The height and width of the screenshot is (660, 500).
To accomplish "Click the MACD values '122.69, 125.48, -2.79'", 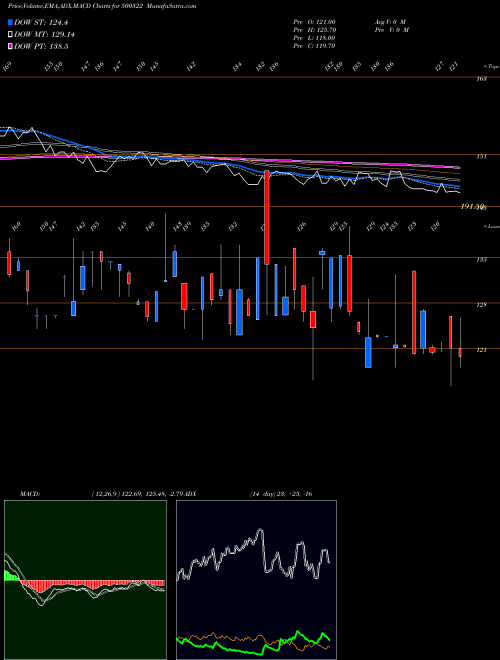I will tap(152, 494).
